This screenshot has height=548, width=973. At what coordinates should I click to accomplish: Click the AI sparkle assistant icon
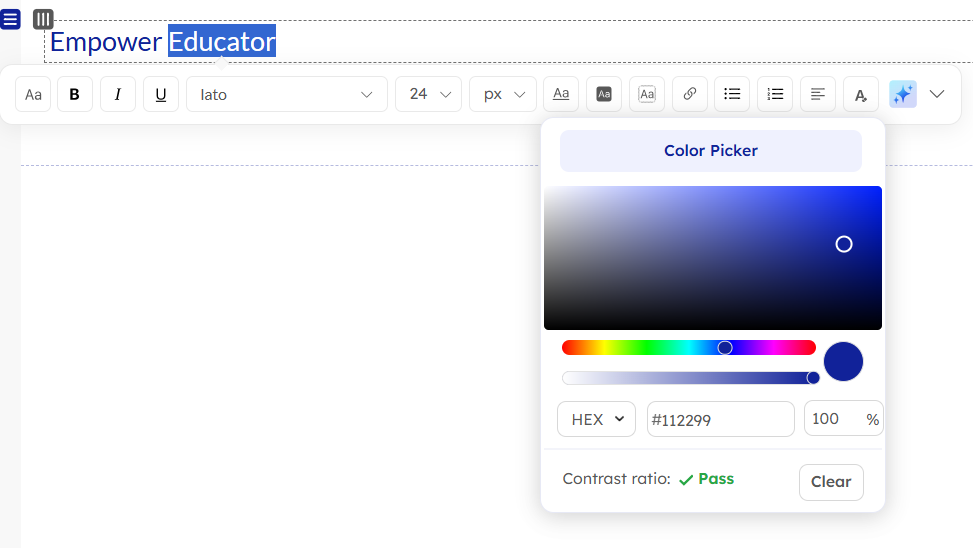[x=903, y=94]
